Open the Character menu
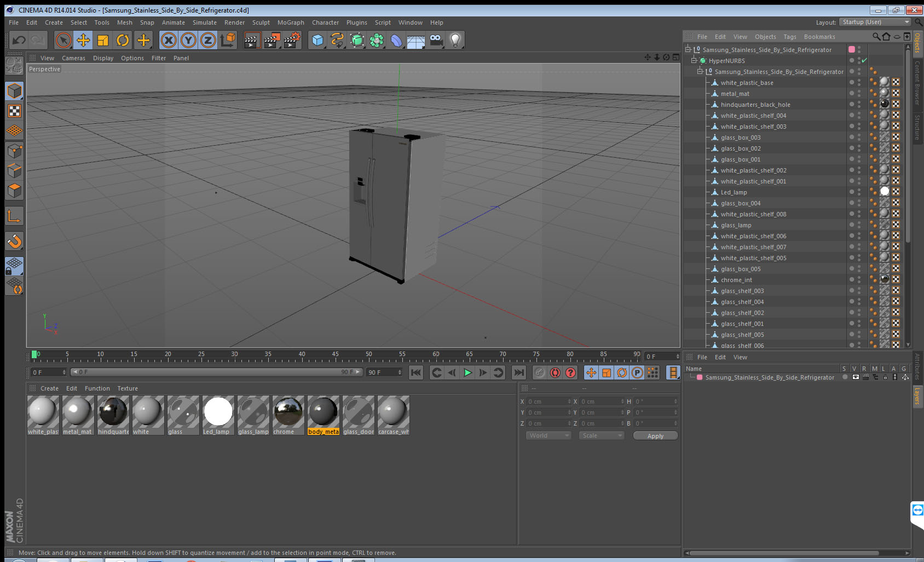This screenshot has width=924, height=562. (x=325, y=22)
